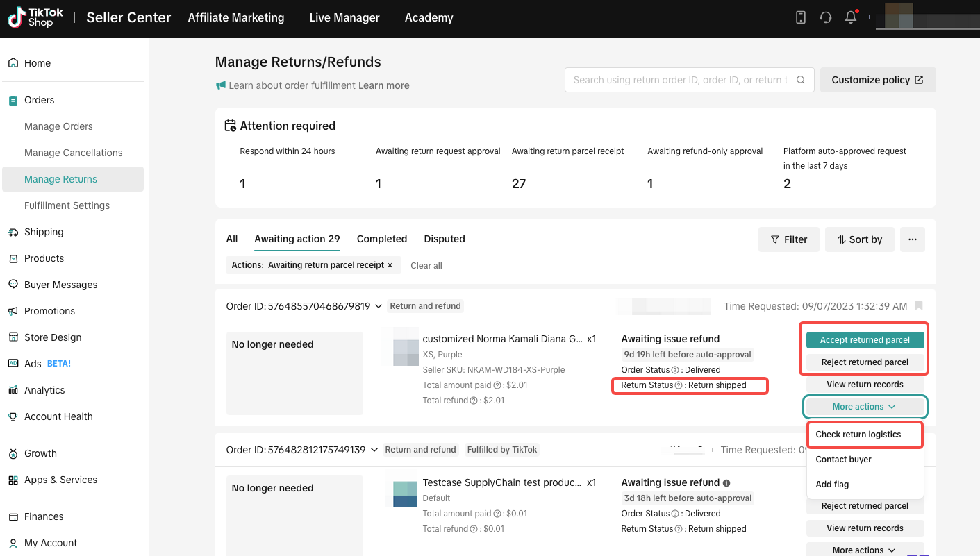The height and width of the screenshot is (556, 980).
Task: Open the Learn more link
Action: [383, 85]
